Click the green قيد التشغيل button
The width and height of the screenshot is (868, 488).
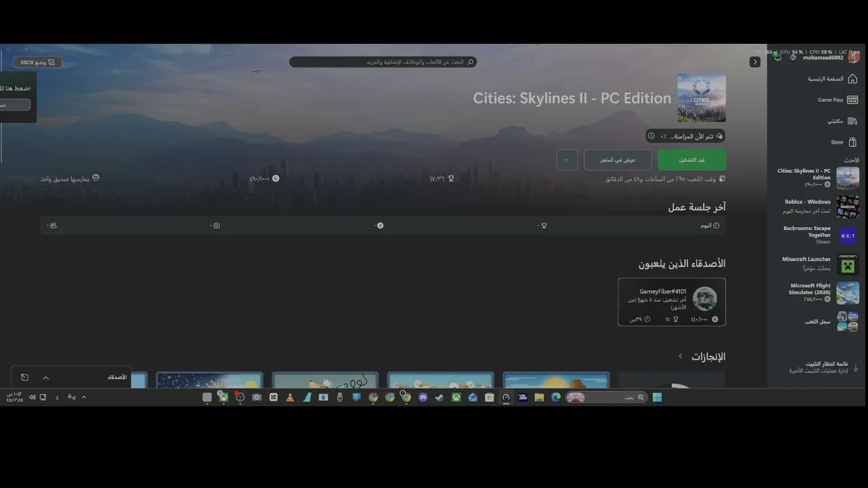coord(692,160)
